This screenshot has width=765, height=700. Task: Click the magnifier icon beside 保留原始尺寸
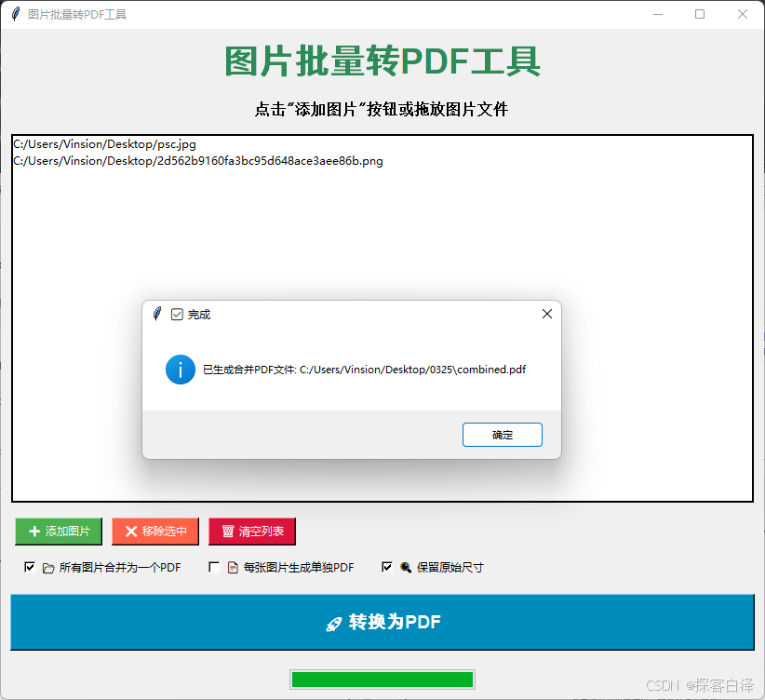point(406,567)
